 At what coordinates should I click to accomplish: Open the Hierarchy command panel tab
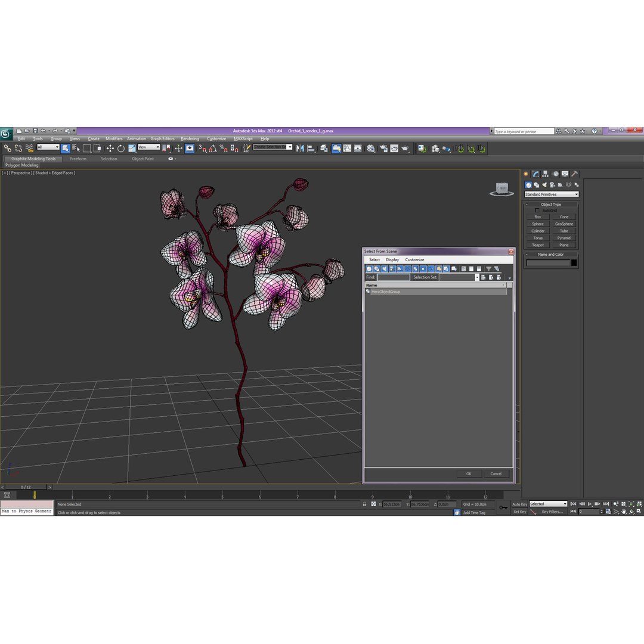(546, 174)
